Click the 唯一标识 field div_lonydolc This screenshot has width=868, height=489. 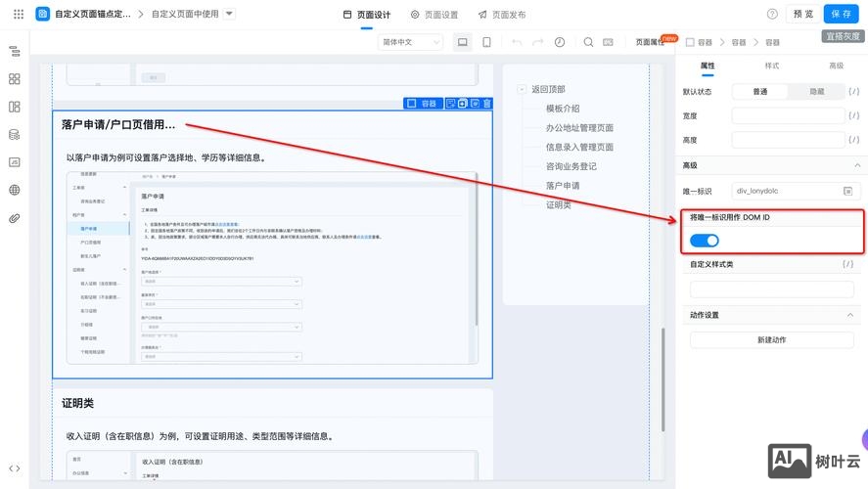click(796, 192)
